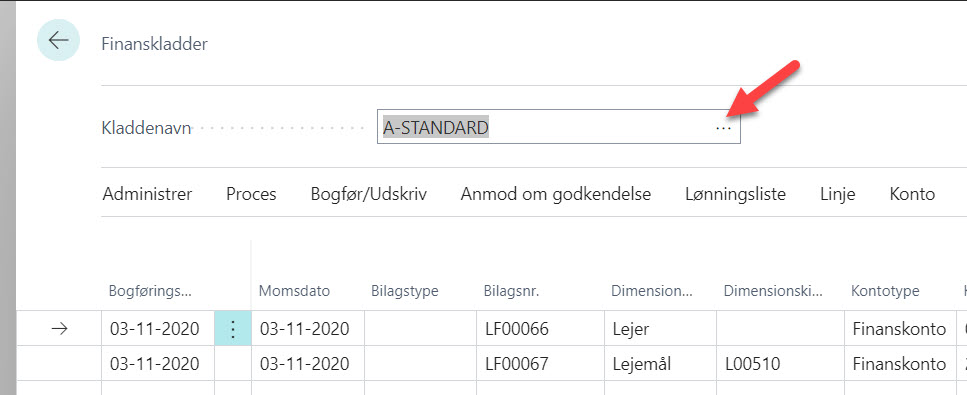This screenshot has width=967, height=395.
Task: Open the Administrer menu
Action: coord(147,194)
